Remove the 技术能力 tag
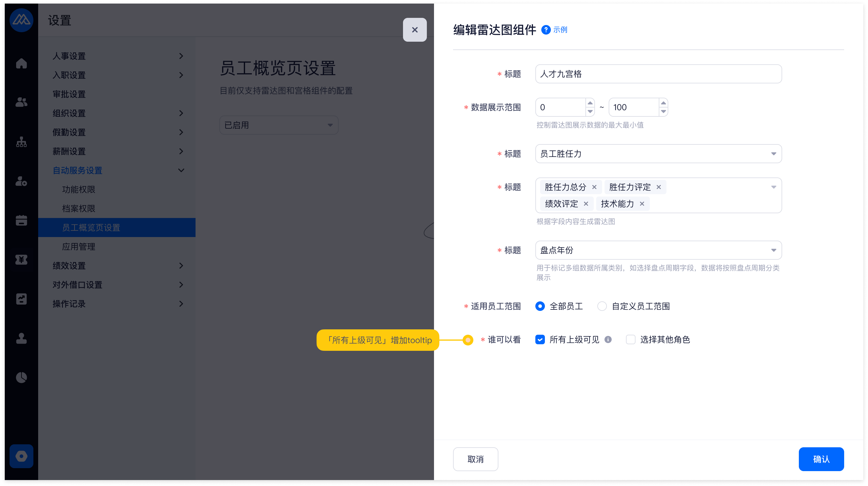 click(x=642, y=204)
